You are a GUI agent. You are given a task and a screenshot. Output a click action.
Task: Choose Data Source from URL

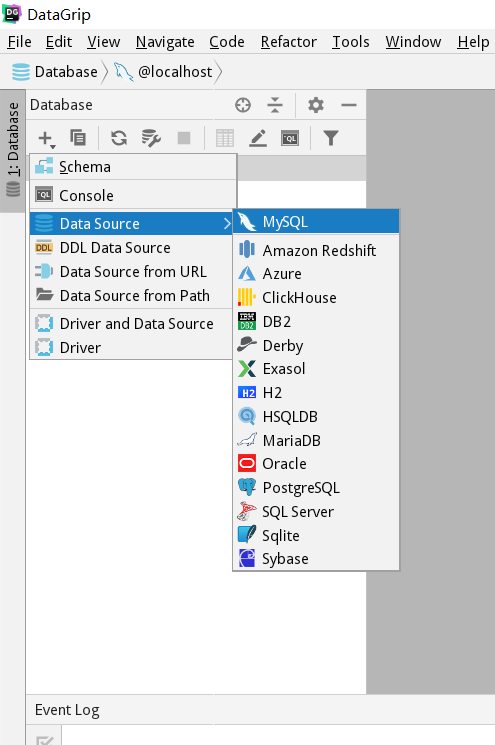tap(131, 271)
